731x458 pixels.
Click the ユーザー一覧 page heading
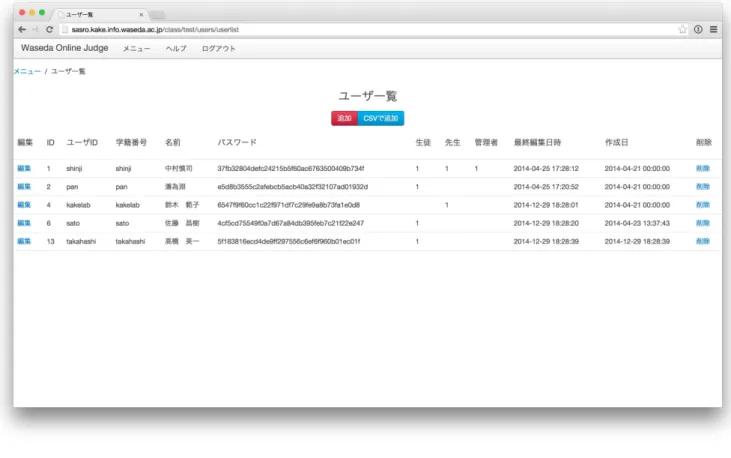click(x=367, y=96)
